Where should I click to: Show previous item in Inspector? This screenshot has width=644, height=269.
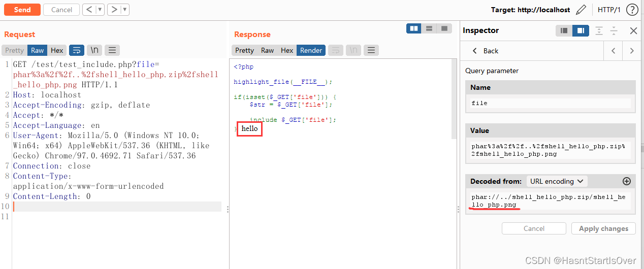pyautogui.click(x=614, y=51)
